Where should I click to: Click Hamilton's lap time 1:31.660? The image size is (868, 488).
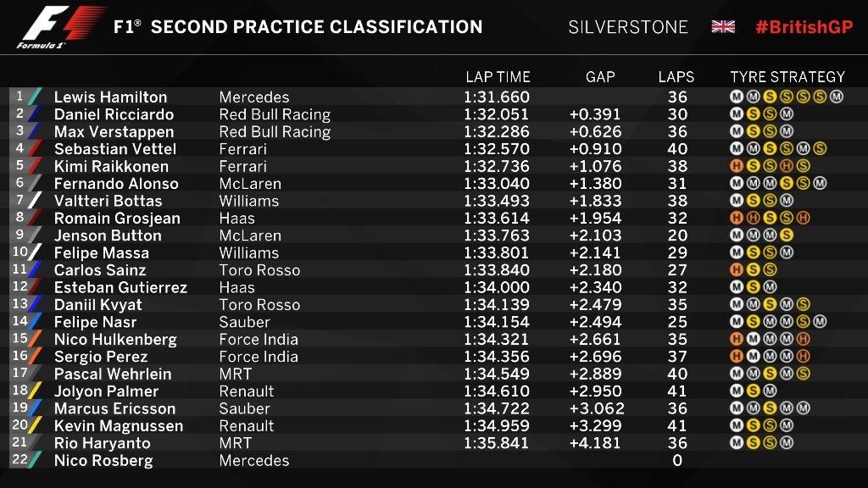[x=497, y=97]
